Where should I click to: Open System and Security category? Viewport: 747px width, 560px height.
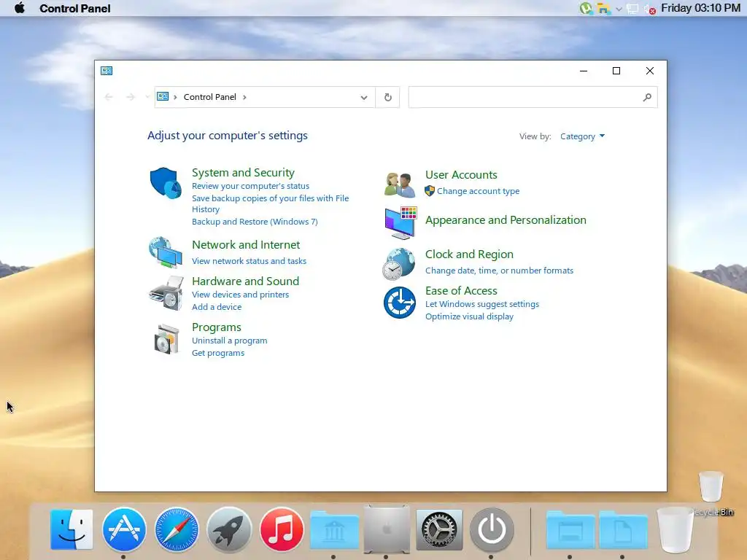[x=243, y=172]
